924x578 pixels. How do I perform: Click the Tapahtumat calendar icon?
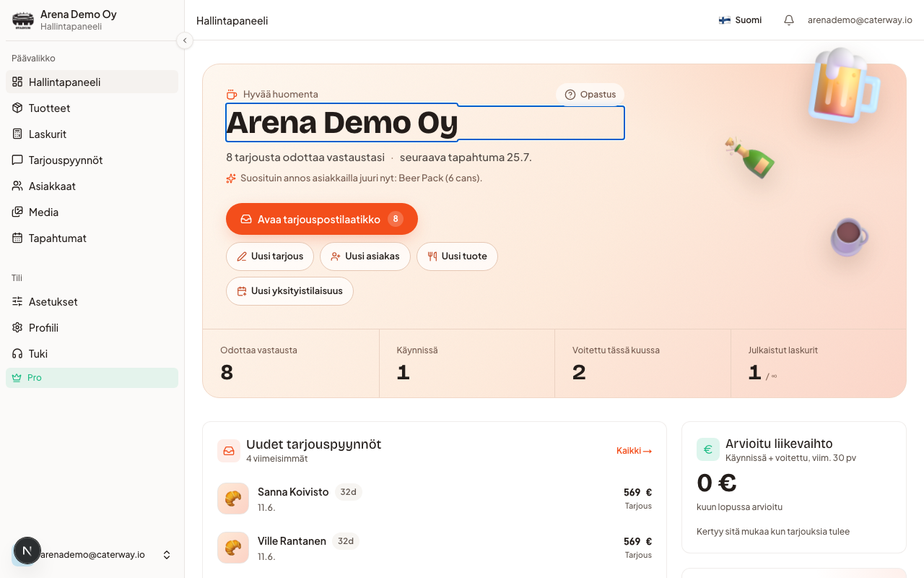(17, 238)
